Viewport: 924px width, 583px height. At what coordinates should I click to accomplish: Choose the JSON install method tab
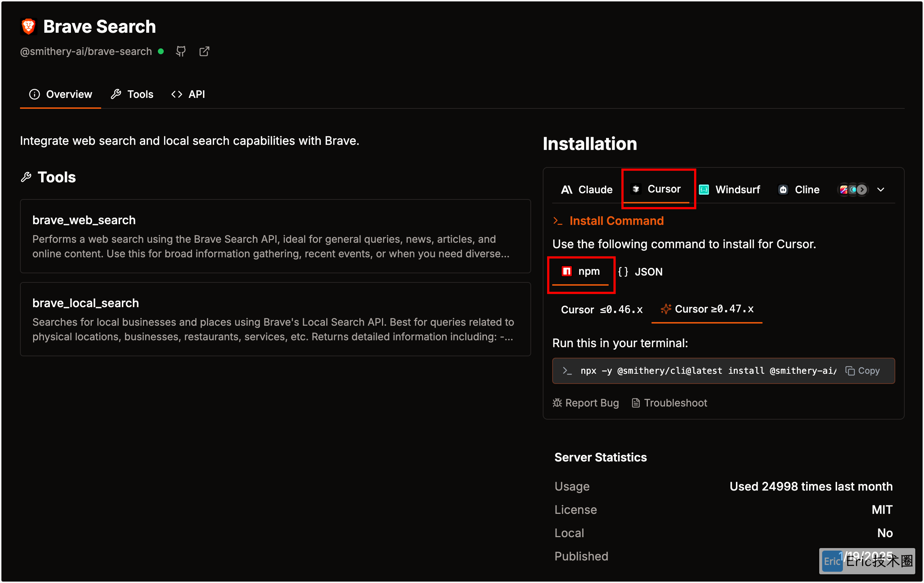[640, 272]
